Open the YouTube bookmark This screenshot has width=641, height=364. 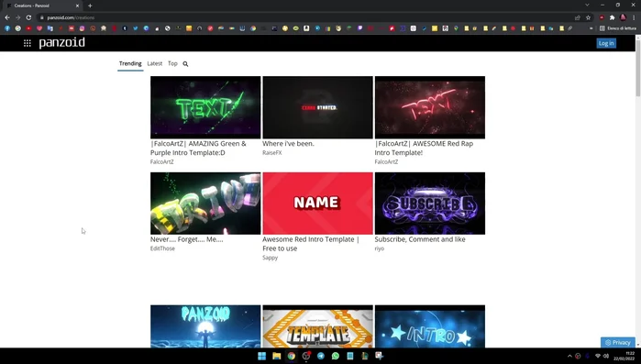28,28
